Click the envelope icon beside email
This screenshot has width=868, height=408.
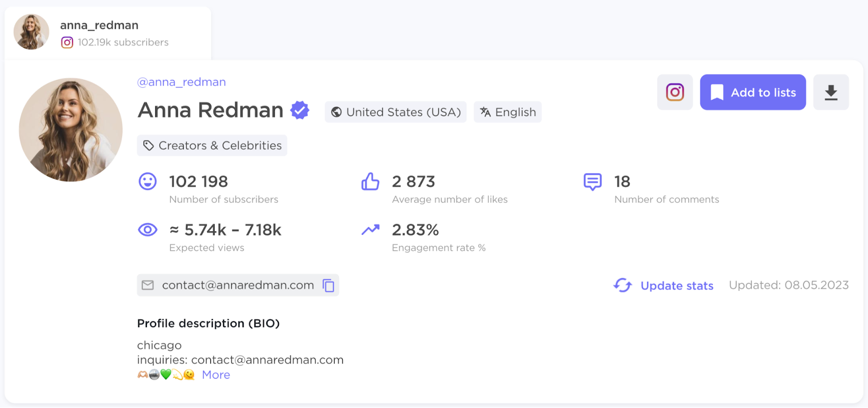tap(148, 285)
